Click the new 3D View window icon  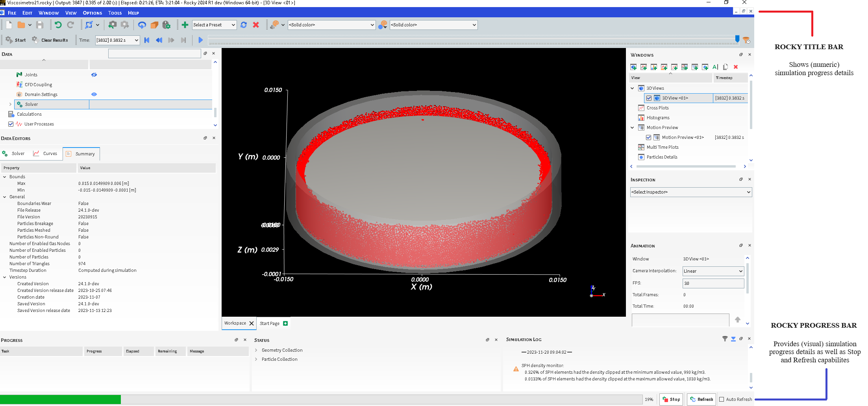[633, 67]
